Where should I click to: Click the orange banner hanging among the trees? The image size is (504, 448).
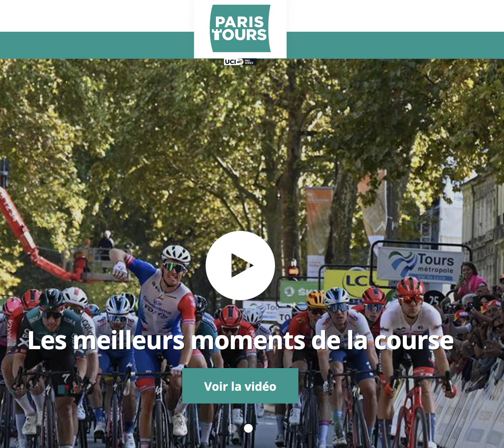[x=319, y=221]
